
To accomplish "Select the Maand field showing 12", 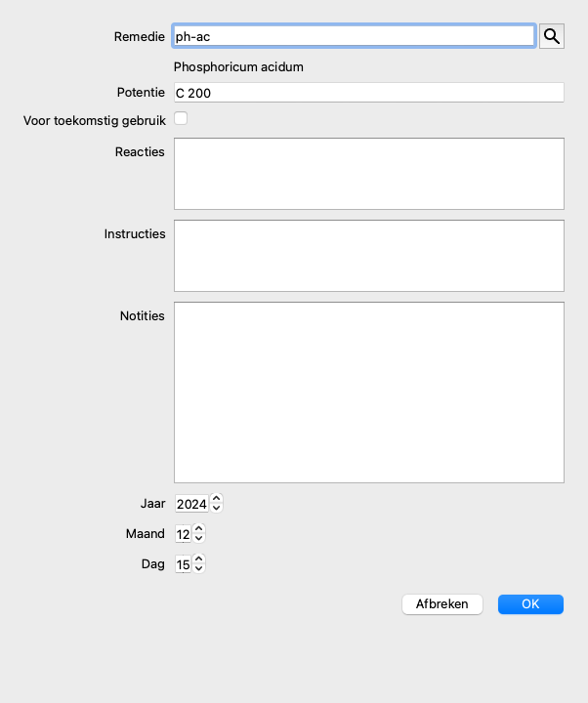I will click(x=183, y=535).
